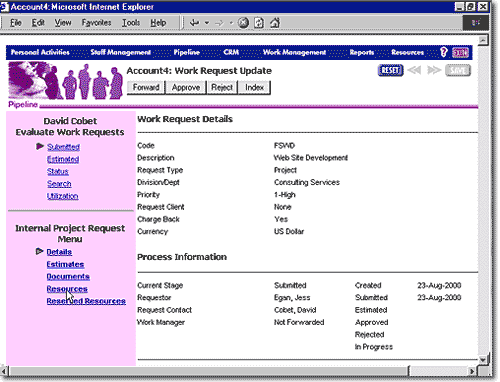Image resolution: width=500 pixels, height=382 pixels.
Task: Click the Approve button
Action: click(x=186, y=87)
